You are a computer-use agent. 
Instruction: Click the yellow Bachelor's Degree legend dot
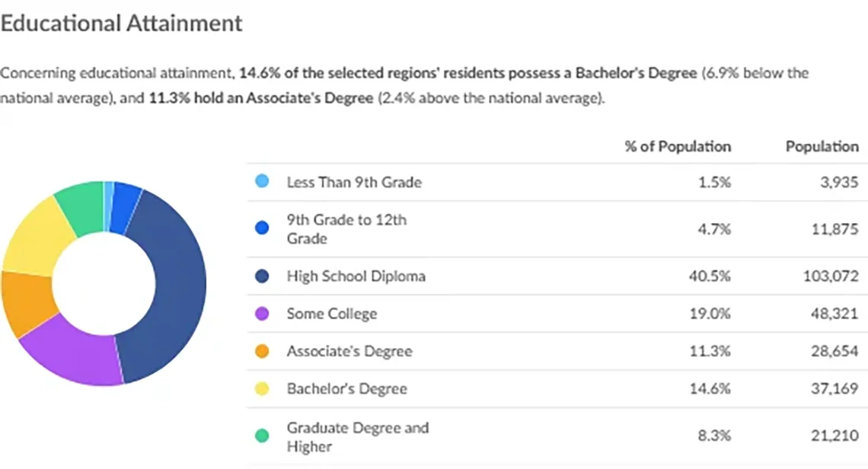[262, 389]
